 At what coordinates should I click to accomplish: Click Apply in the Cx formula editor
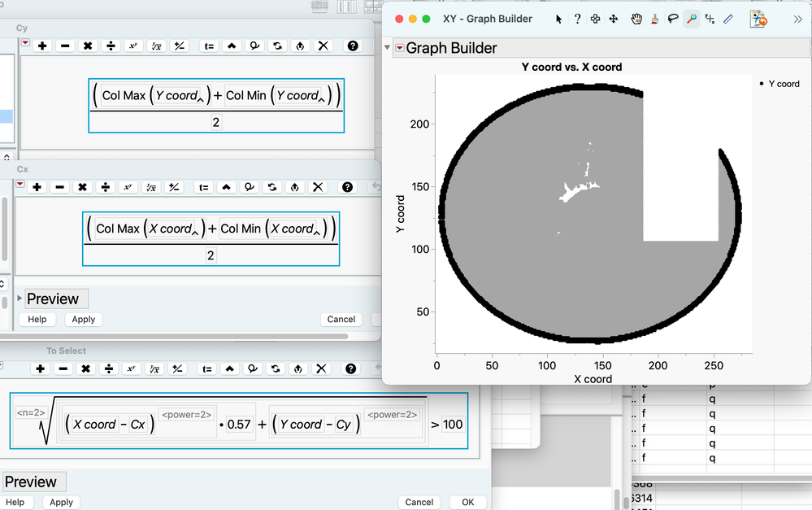click(84, 320)
